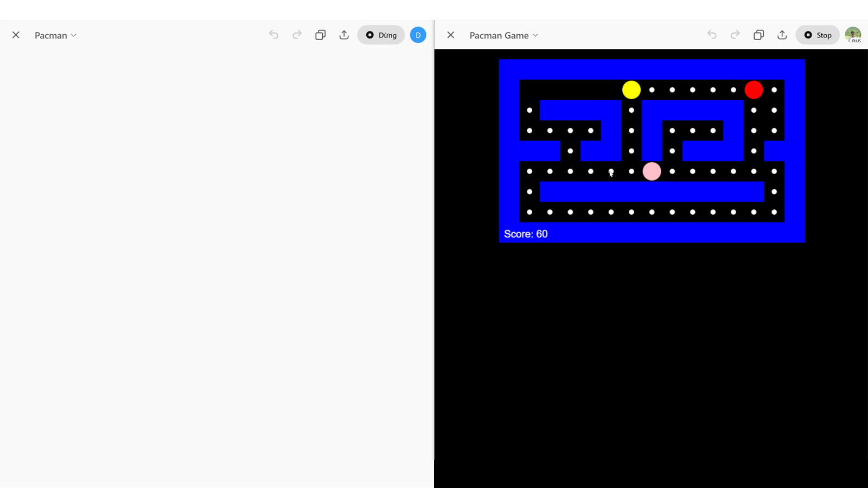Image resolution: width=868 pixels, height=488 pixels.
Task: Click the Score: 60 text
Action: click(x=526, y=234)
